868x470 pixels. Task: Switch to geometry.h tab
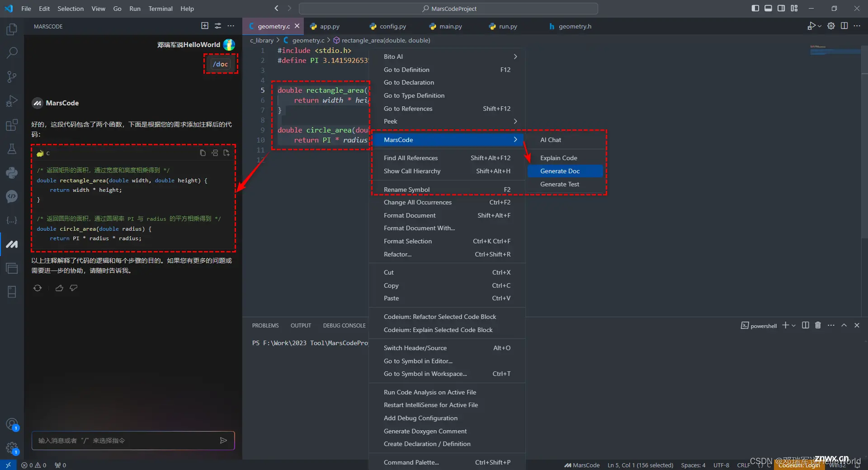575,26
